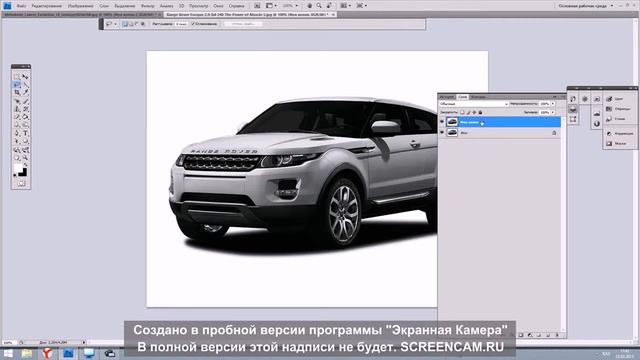Choose New Selection mode in options bar
640x360 pixels.
pos(125,24)
